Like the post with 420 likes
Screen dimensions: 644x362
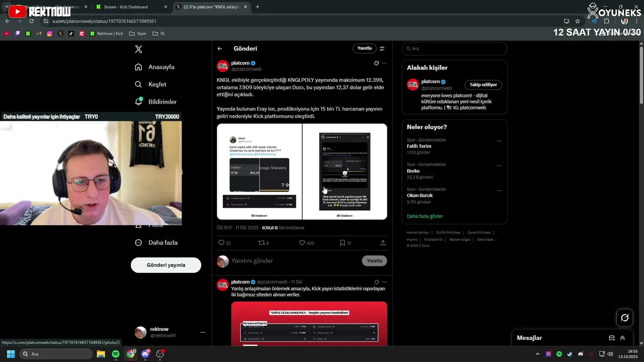[x=302, y=243]
